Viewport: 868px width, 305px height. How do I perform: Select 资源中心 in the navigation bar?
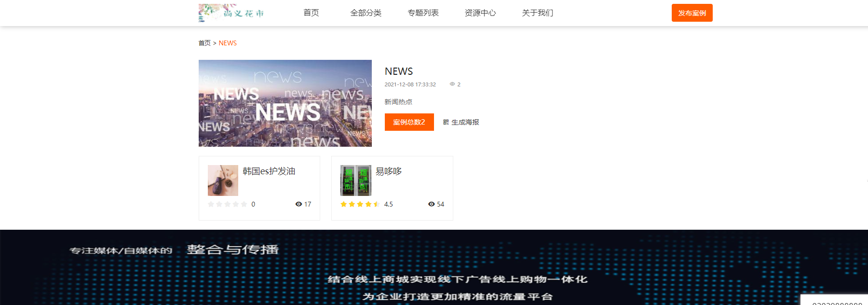click(480, 13)
